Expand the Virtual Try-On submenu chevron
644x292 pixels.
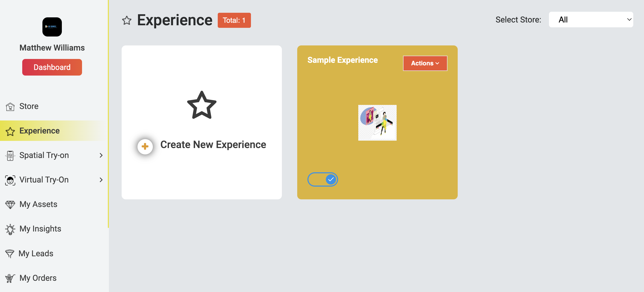click(x=101, y=180)
